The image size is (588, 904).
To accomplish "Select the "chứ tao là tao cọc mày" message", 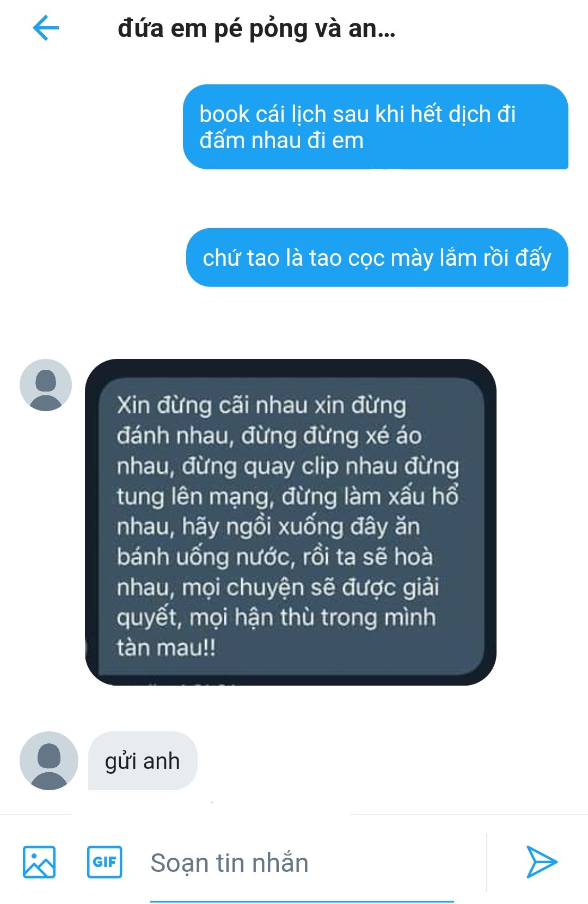I will point(377,258).
